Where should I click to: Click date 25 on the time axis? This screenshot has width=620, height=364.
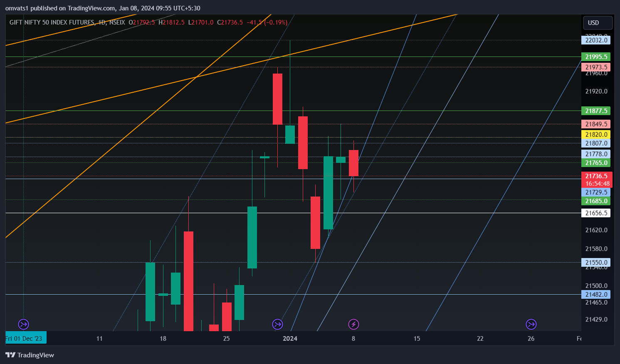pos(226,339)
